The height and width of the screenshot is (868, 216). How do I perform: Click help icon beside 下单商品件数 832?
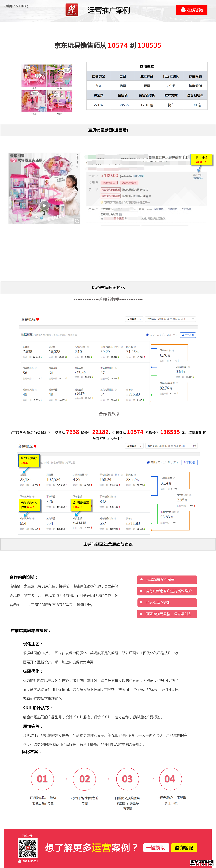click(x=115, y=496)
